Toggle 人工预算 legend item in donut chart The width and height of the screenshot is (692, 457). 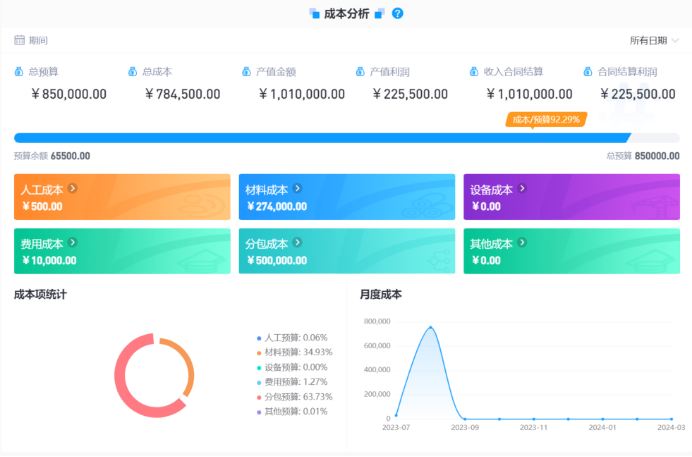point(294,338)
